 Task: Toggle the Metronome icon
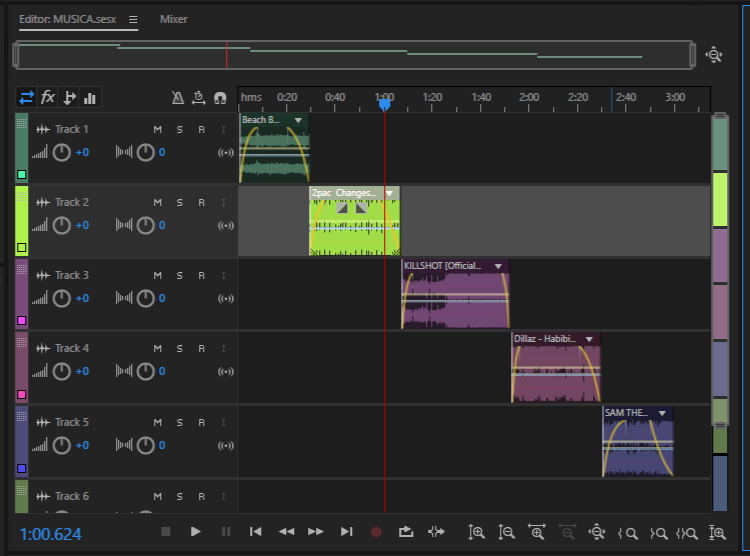(177, 98)
